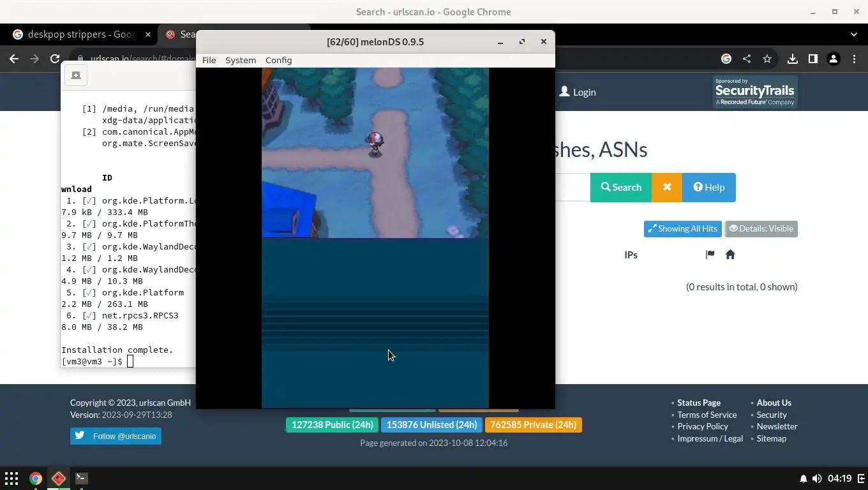The width and height of the screenshot is (868, 490).
Task: Click the Google icon in the address bar
Action: tap(726, 59)
